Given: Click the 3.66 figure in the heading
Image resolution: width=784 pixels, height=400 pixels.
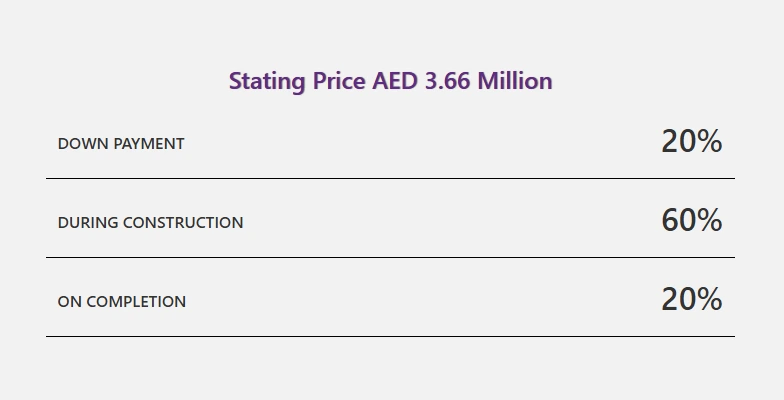Looking at the screenshot, I should 448,81.
